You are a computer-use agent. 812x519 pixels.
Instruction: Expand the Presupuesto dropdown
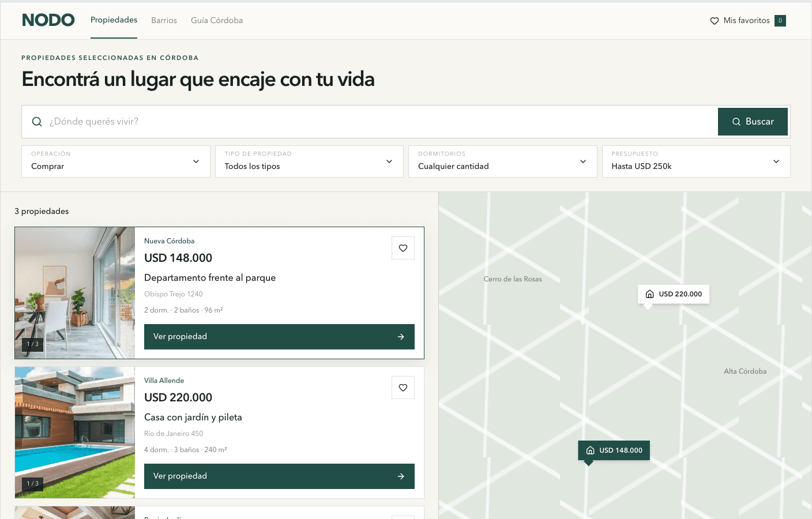point(696,161)
